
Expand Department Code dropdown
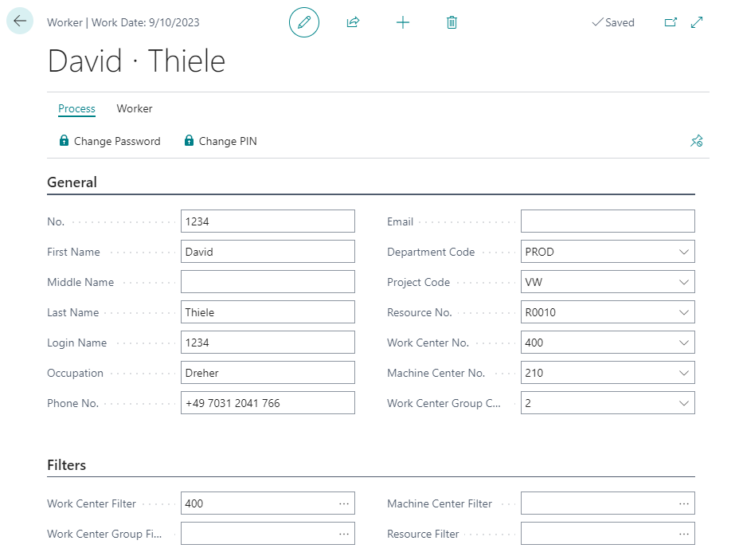coord(684,252)
